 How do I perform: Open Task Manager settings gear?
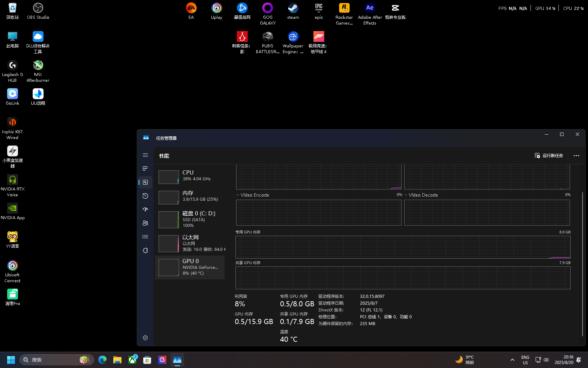(x=145, y=338)
